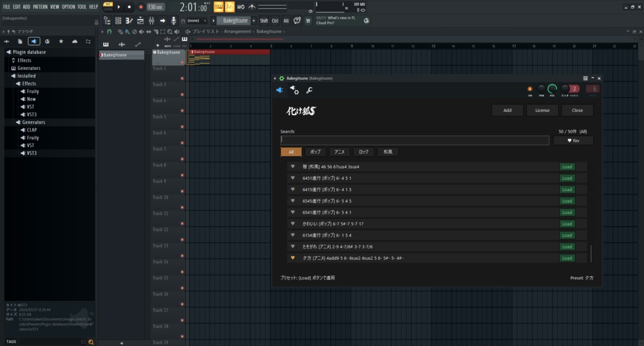Load the 6415進行 preset
The image size is (644, 346).
[567, 189]
